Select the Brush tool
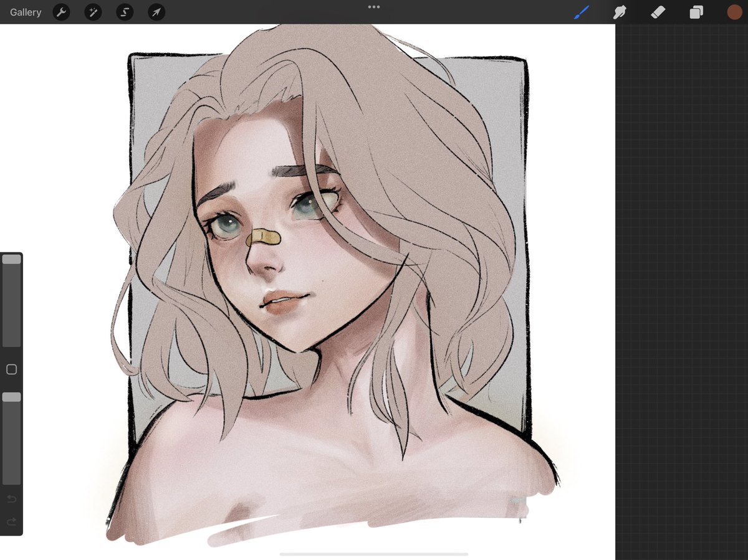This screenshot has width=748, height=560. [582, 12]
